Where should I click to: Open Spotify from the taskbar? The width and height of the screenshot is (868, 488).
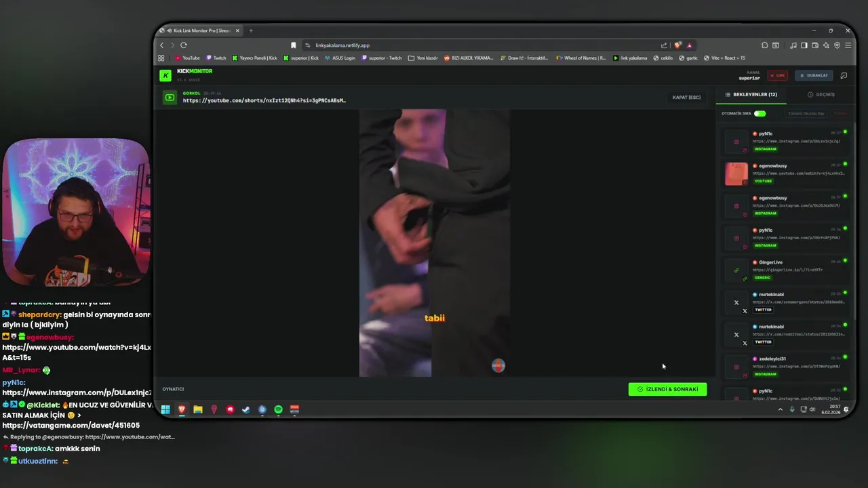[x=278, y=409]
